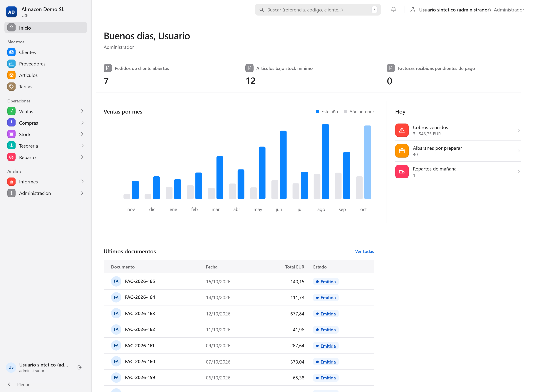
Task: Open the Administracion menu item
Action: click(x=46, y=193)
